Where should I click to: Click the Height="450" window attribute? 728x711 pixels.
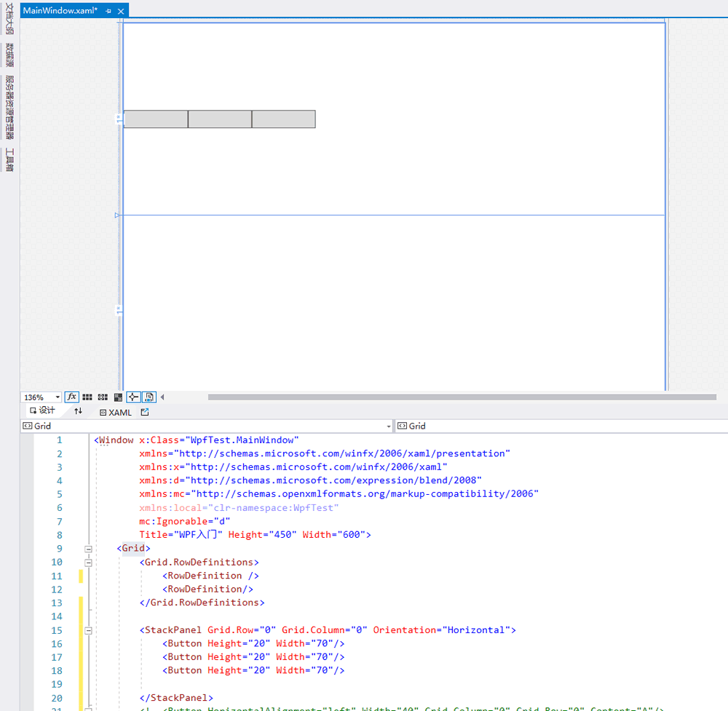pyautogui.click(x=262, y=535)
